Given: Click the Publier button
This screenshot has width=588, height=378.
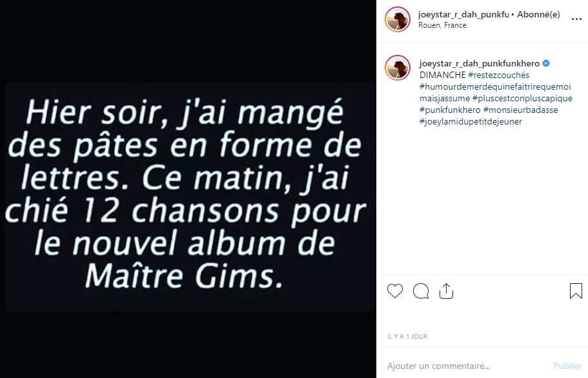Looking at the screenshot, I should (567, 366).
